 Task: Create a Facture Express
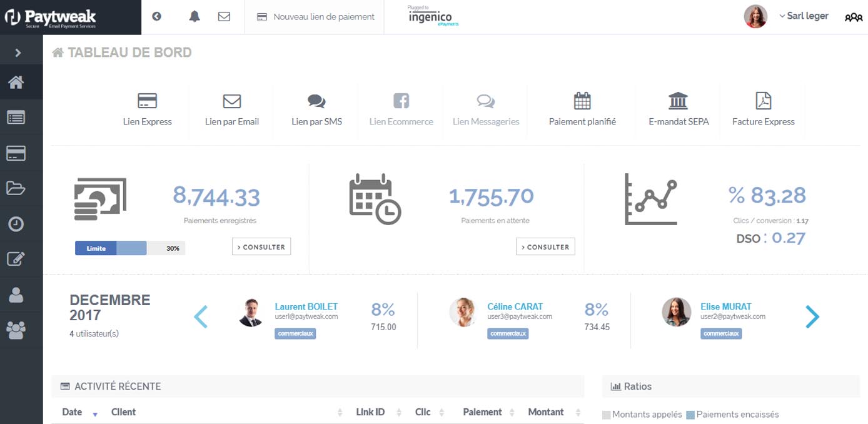[764, 111]
